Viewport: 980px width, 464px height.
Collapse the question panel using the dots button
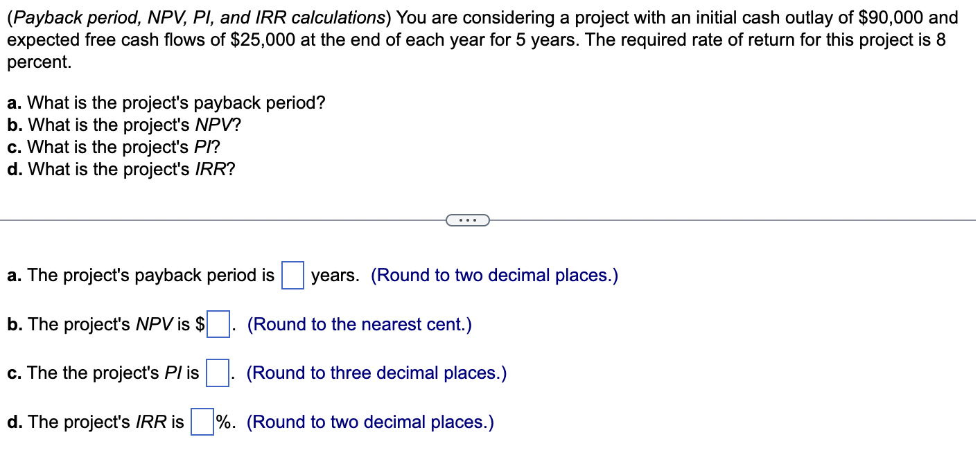[x=468, y=220]
